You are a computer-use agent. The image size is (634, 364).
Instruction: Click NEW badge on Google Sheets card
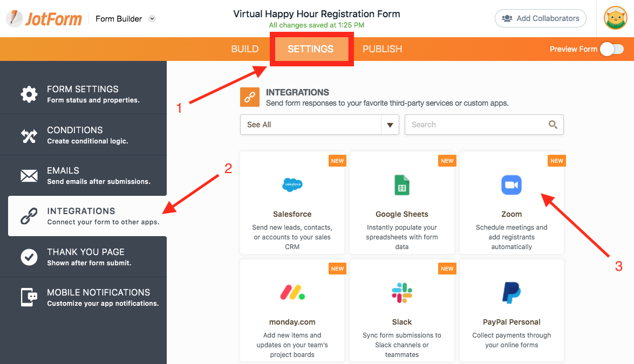click(447, 161)
